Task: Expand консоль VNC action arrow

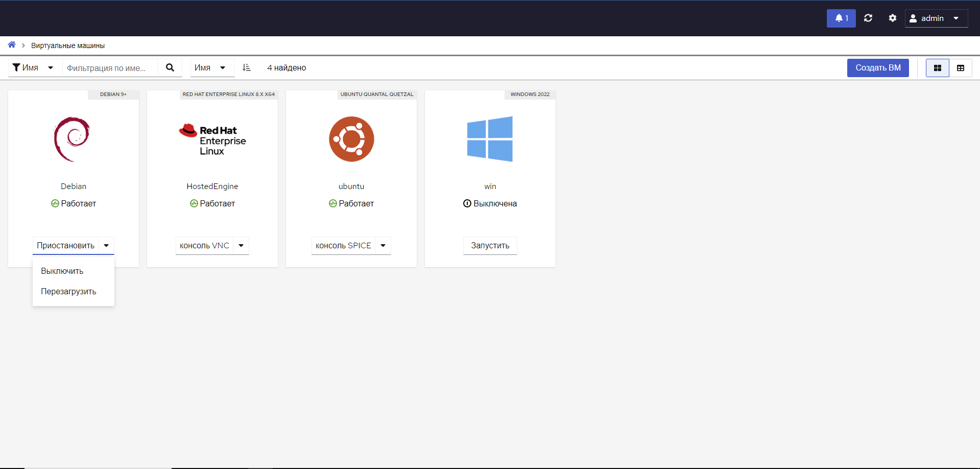Action: pyautogui.click(x=241, y=246)
